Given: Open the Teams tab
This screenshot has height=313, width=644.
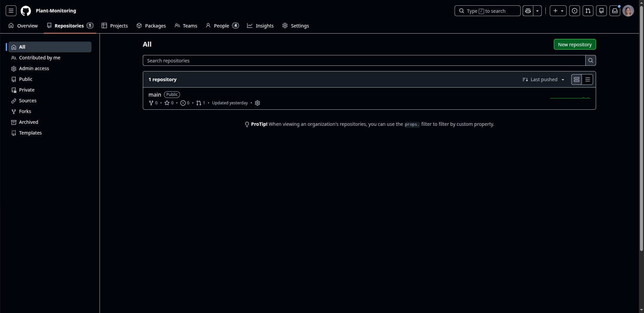Looking at the screenshot, I should pyautogui.click(x=186, y=26).
